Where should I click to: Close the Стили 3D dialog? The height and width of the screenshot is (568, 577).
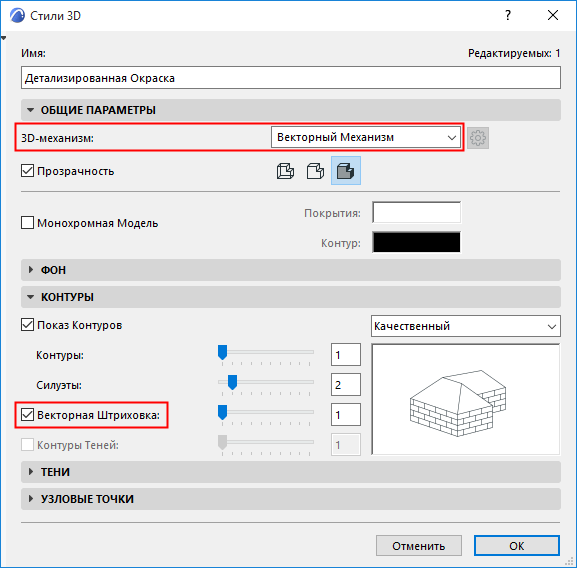[553, 15]
